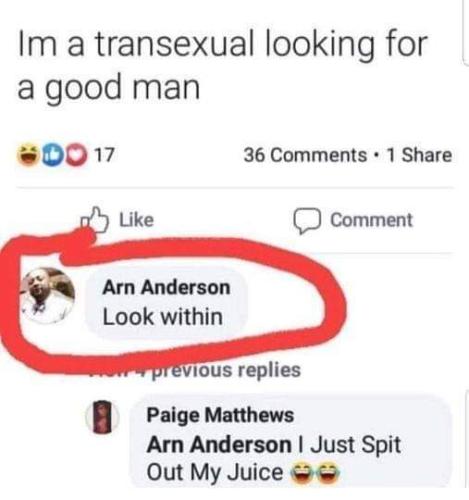Screen dimensions: 469x500
Task: Click the laughing Haha reaction icon
Action: tap(29, 155)
